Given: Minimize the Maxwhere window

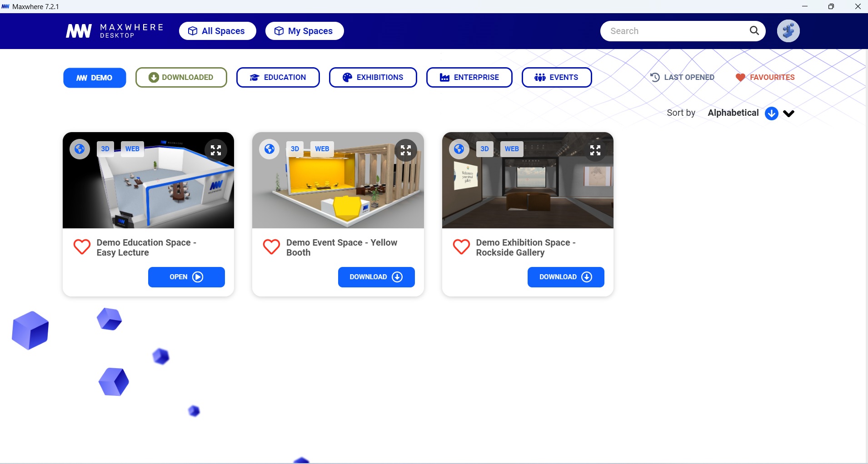Looking at the screenshot, I should pyautogui.click(x=805, y=6).
